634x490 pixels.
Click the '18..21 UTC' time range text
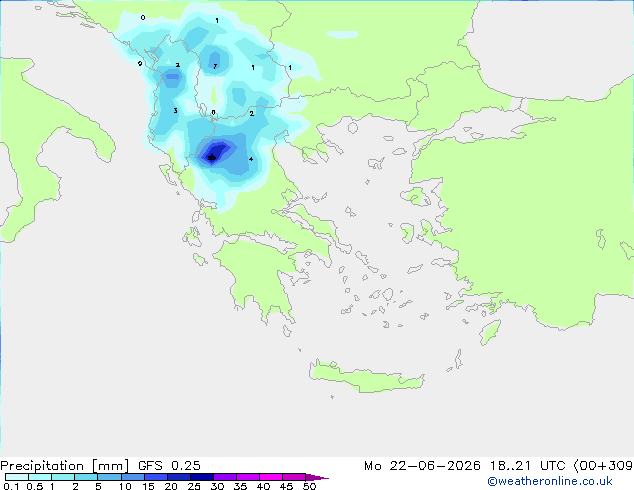point(528,466)
